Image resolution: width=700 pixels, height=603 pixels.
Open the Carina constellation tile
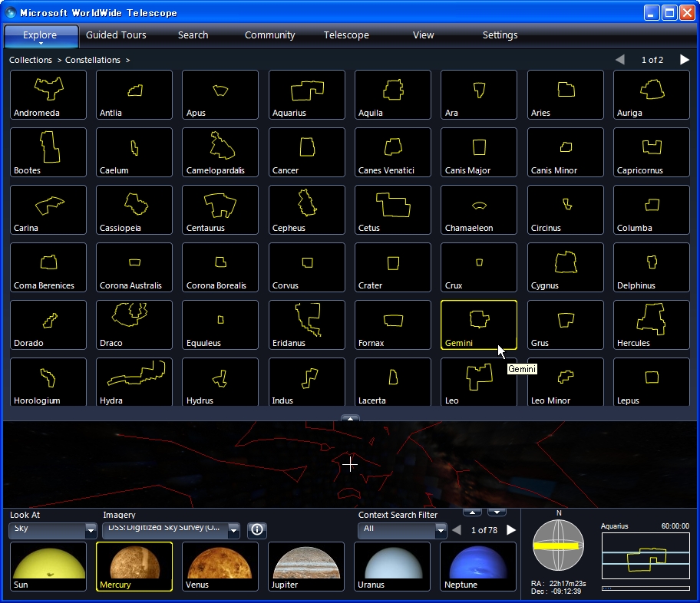(48, 209)
